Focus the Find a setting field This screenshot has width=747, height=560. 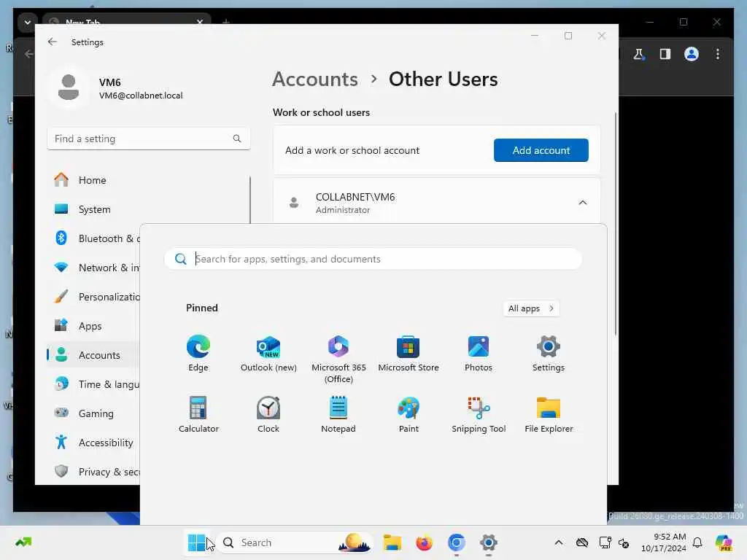coord(148,139)
